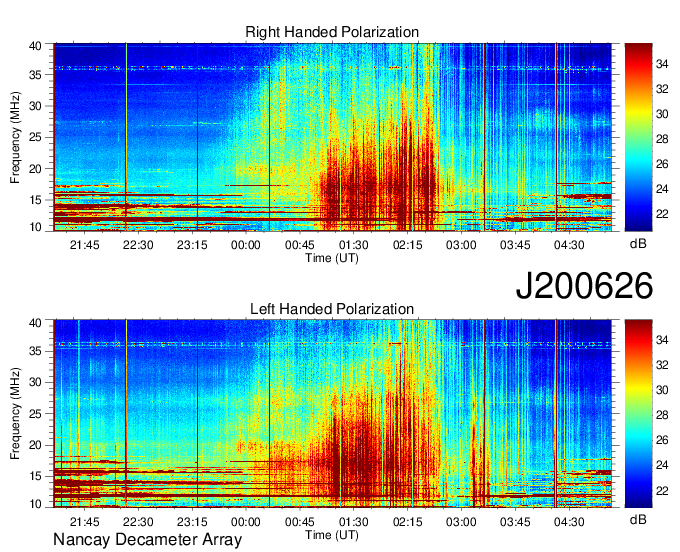This screenshot has height=552, width=680.
Task: Click 22:30 time tick under Left Handed plot
Action: (138, 522)
